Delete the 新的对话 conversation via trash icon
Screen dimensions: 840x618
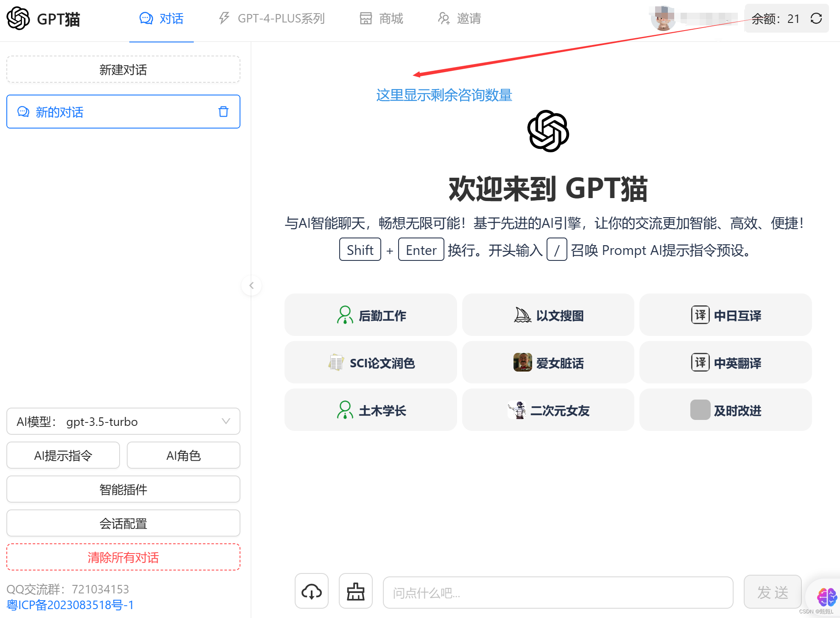click(x=223, y=112)
